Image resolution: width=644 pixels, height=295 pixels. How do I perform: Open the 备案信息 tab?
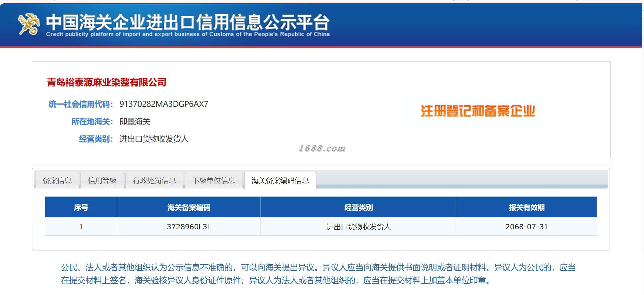pos(57,180)
